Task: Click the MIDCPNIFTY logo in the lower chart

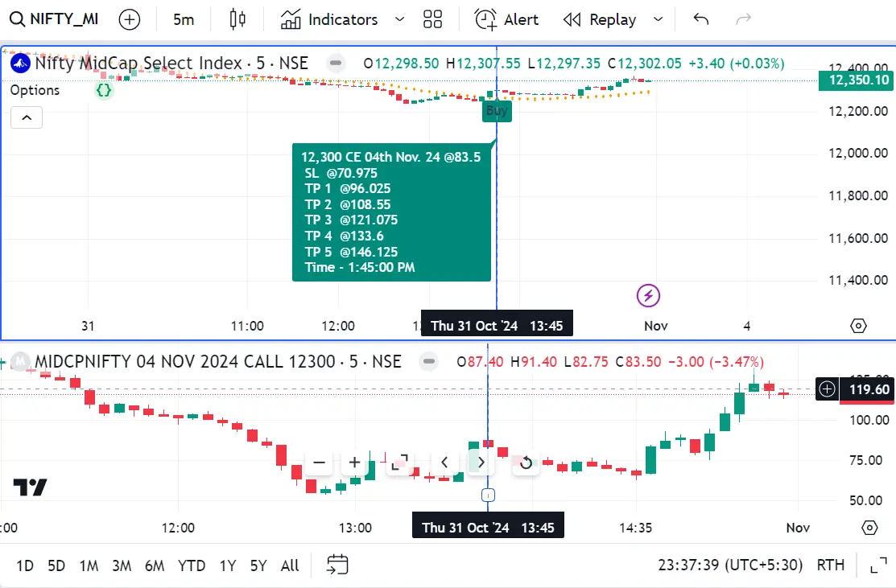Action: point(21,362)
